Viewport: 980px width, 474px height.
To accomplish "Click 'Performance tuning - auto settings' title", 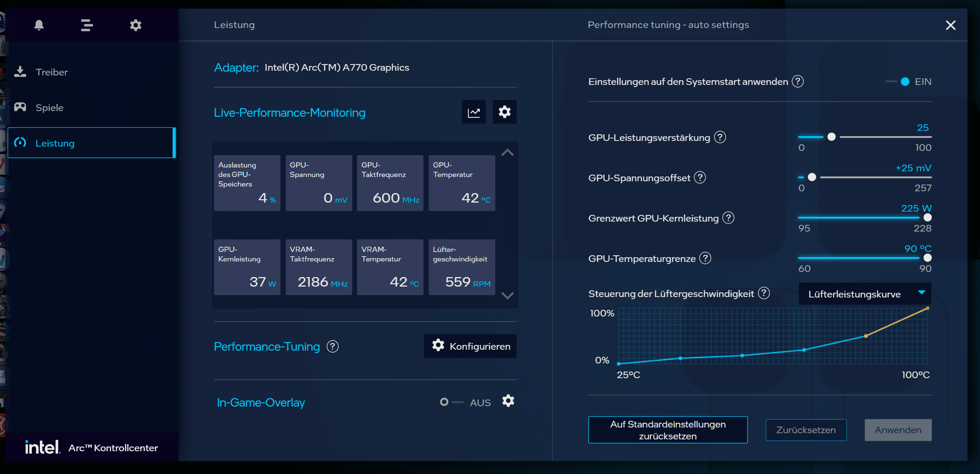I will [x=668, y=25].
